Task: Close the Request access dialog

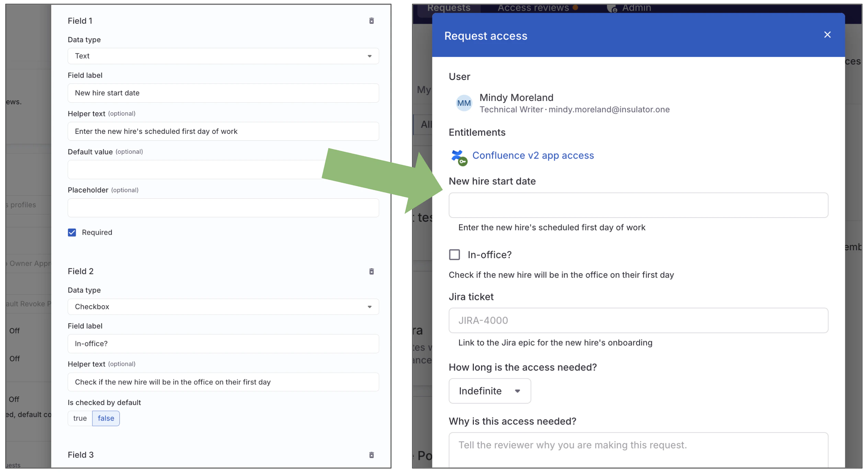Action: [x=827, y=35]
